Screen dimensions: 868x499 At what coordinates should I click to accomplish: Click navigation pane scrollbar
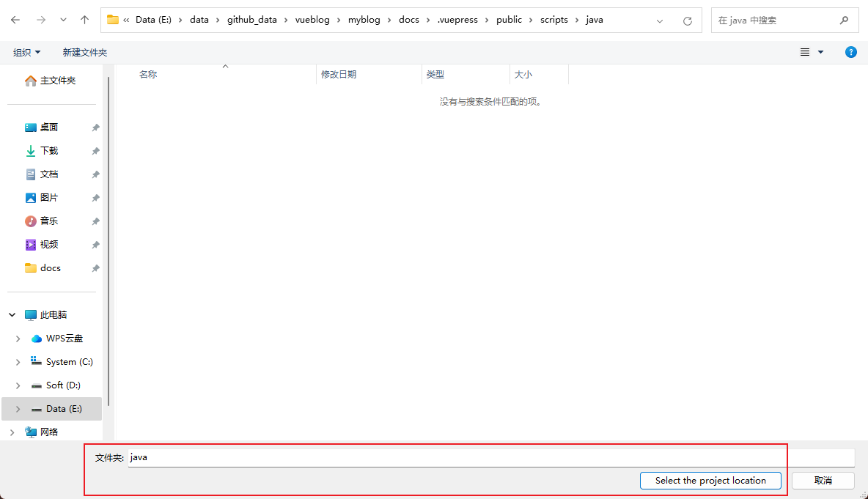[x=108, y=241]
